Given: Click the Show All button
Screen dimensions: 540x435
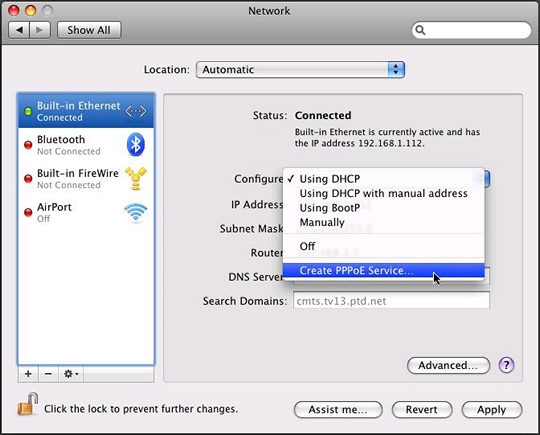Looking at the screenshot, I should click(89, 30).
